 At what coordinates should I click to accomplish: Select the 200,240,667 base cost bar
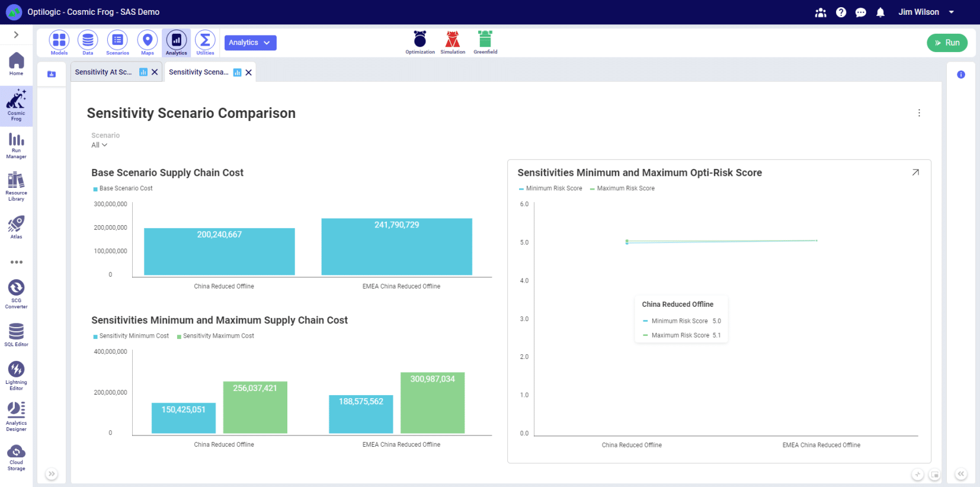(219, 252)
